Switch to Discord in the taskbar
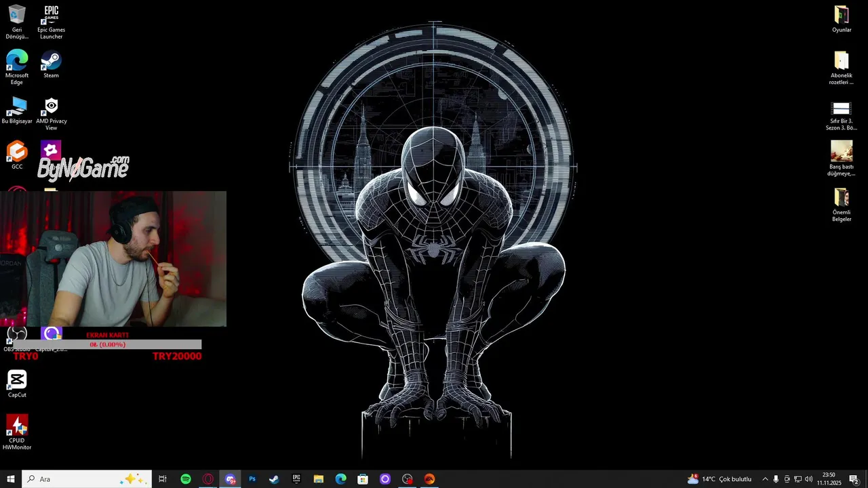Screen dimensions: 868x488 (231, 479)
